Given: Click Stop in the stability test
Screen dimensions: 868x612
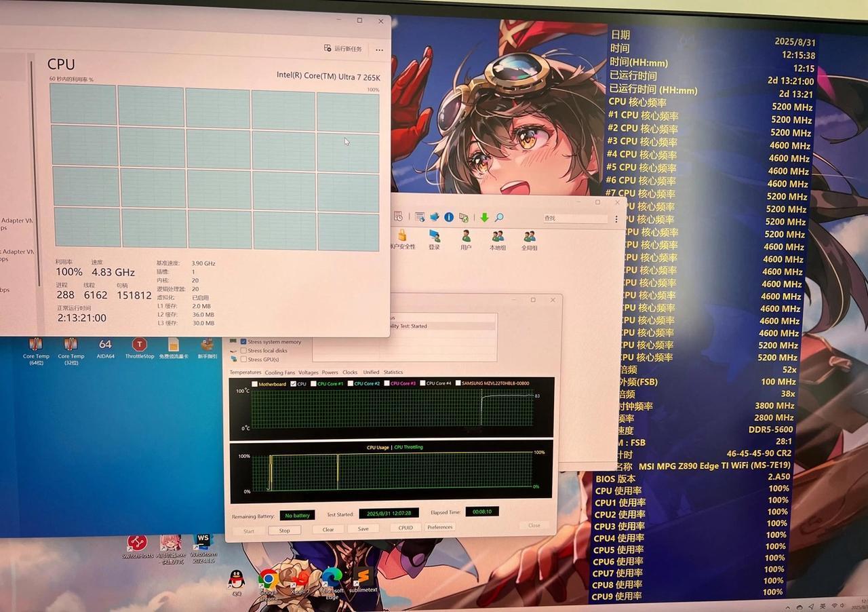Looking at the screenshot, I should click(284, 531).
